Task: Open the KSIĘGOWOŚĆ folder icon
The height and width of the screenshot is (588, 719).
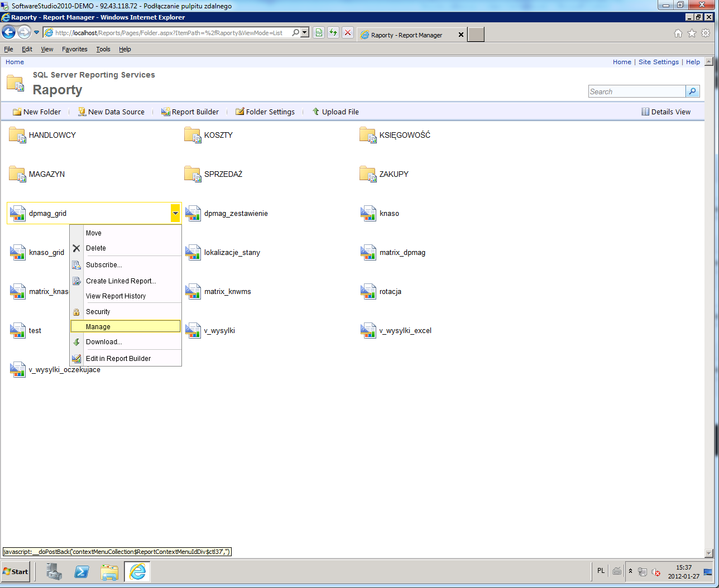Action: pos(368,136)
